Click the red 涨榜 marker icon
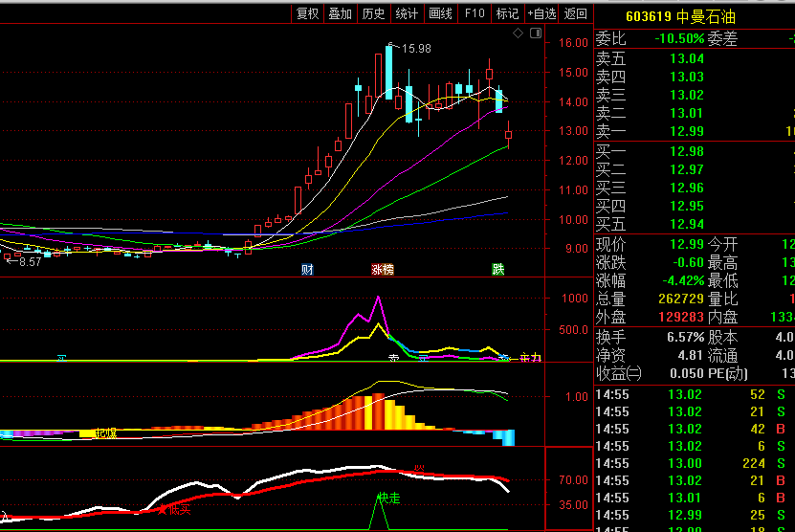The width and height of the screenshot is (795, 532). pos(383,269)
